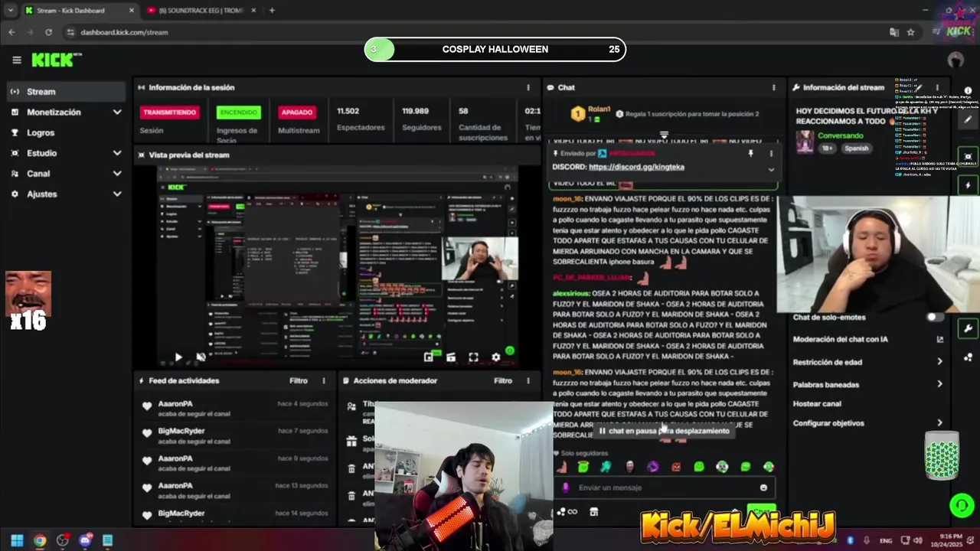The width and height of the screenshot is (980, 551).
Task: Expand the Estudio sidebar section
Action: 64,153
